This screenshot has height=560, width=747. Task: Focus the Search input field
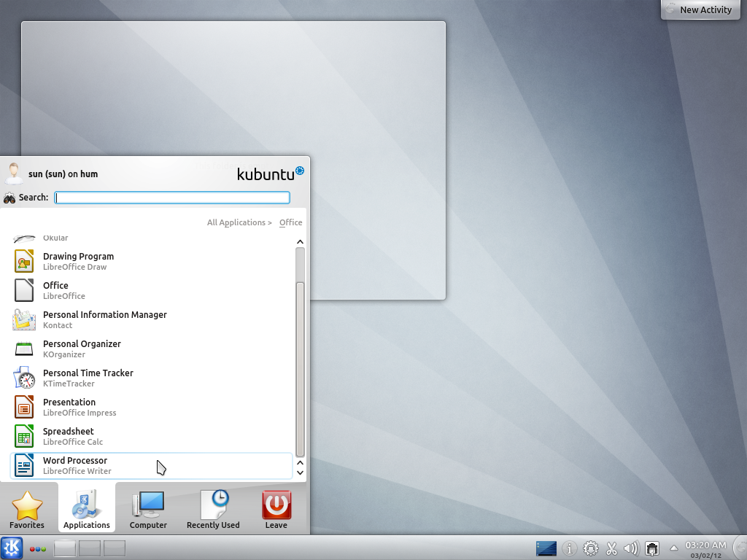click(x=172, y=198)
